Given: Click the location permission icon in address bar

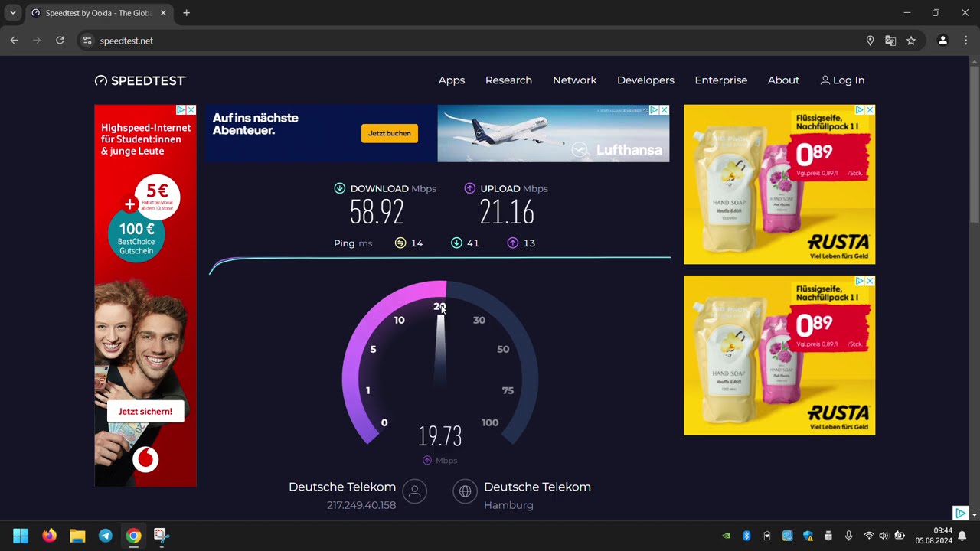Looking at the screenshot, I should pyautogui.click(x=870, y=41).
